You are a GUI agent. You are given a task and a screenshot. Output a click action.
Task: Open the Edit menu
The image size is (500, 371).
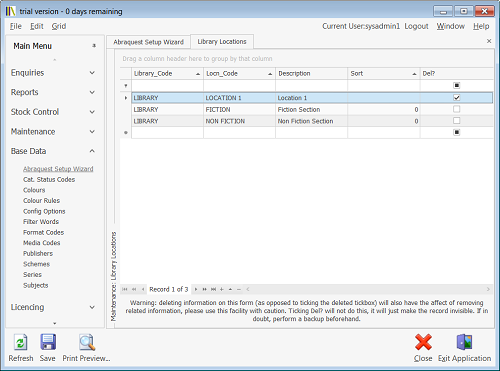tap(37, 26)
